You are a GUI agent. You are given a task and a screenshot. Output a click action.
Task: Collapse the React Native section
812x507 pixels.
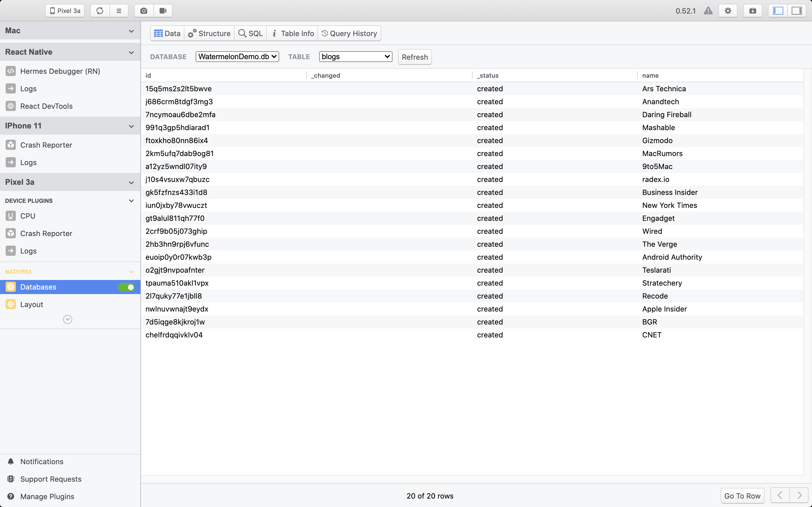click(131, 52)
